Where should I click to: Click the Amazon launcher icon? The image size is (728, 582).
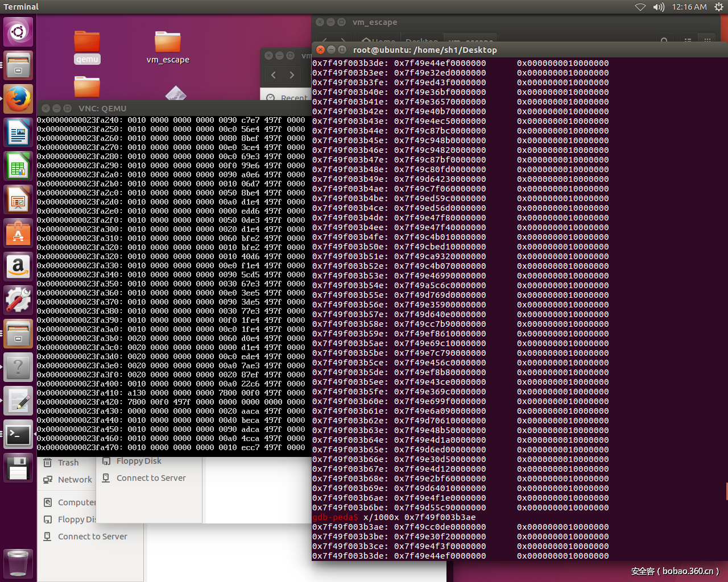pos(18,267)
